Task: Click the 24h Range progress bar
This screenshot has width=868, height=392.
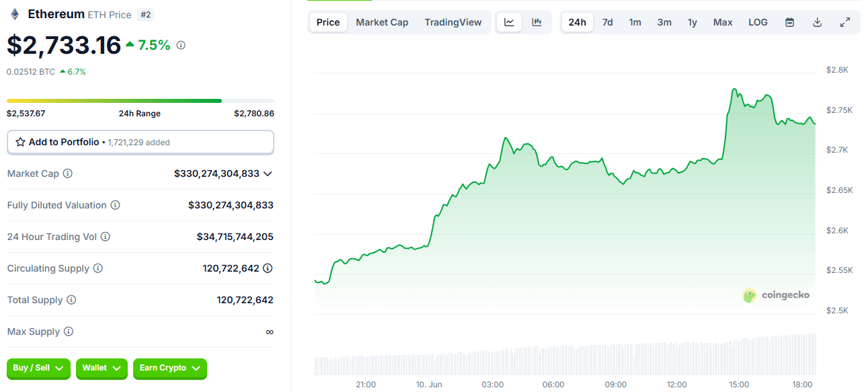Action: click(141, 101)
